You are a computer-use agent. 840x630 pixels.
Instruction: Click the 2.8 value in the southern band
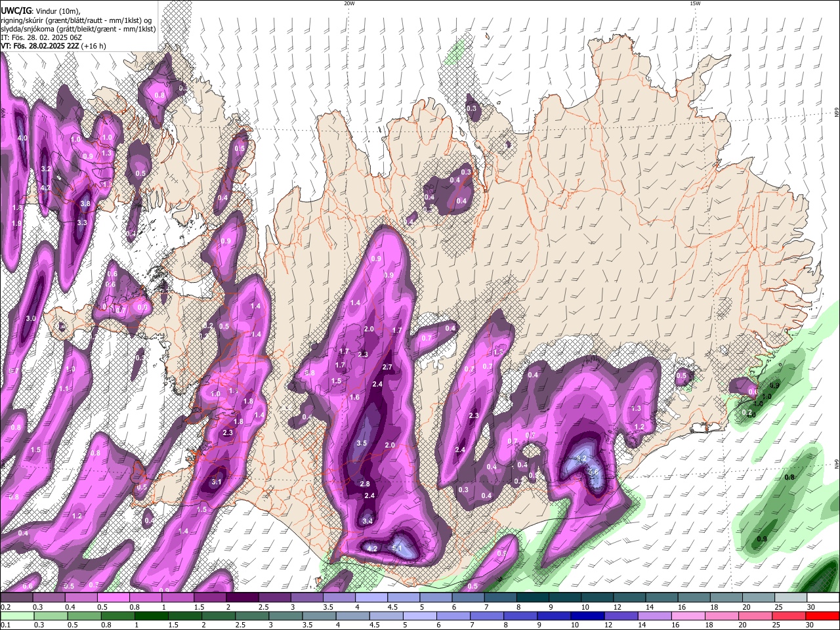pos(365,484)
